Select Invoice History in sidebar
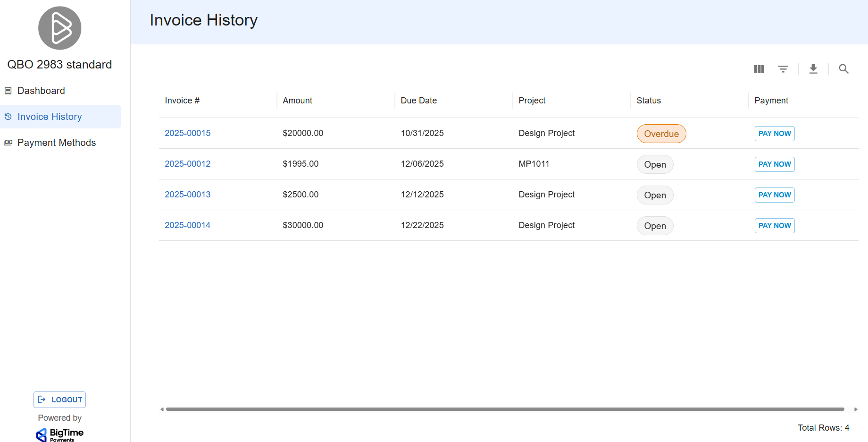 point(50,117)
